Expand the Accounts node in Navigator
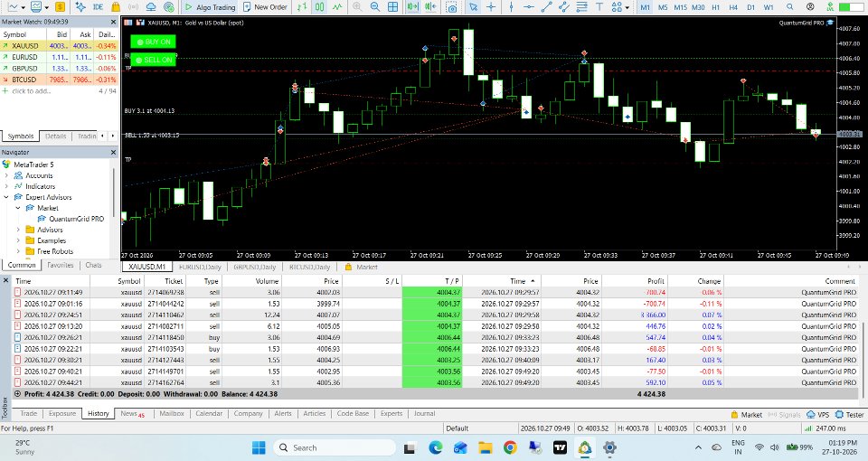The width and height of the screenshot is (868, 461). point(6,175)
